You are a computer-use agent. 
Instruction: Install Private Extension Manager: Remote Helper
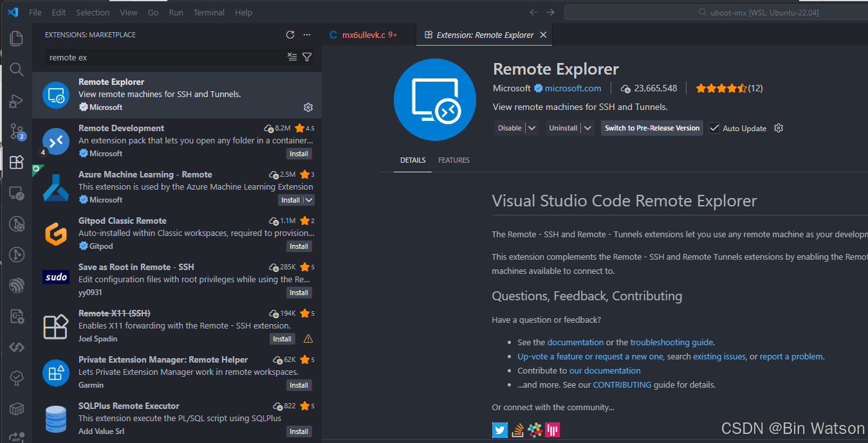point(299,385)
